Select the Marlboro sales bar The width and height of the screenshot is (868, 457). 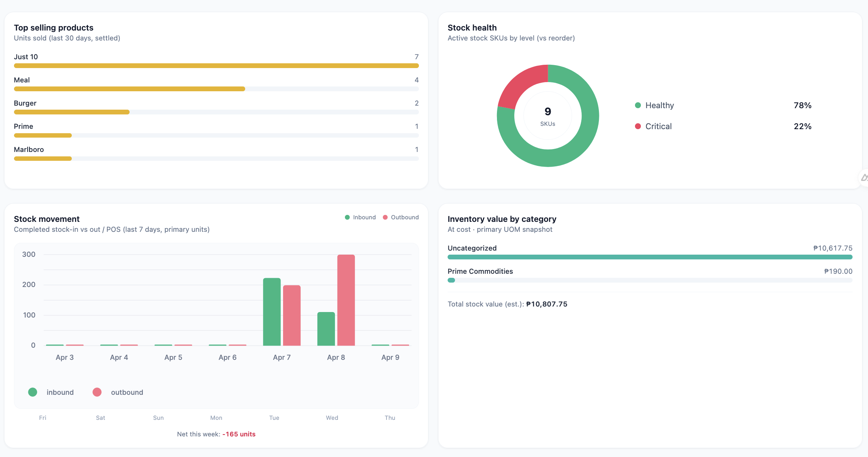pos(42,159)
